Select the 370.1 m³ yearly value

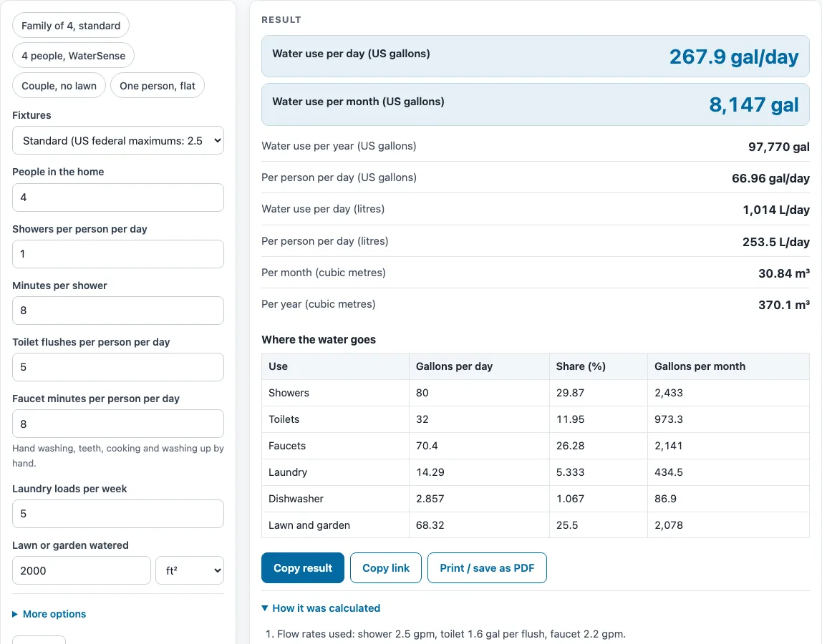(x=784, y=304)
